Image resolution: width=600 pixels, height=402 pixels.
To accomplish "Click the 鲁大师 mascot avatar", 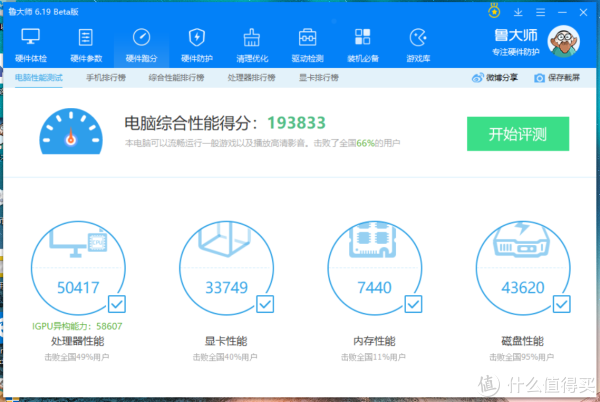I will (x=563, y=41).
